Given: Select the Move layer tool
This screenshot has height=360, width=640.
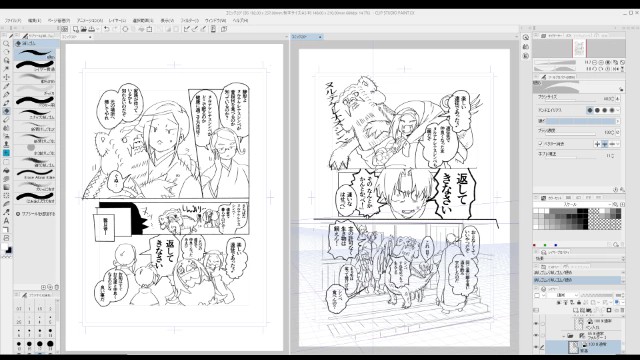Looking at the screenshot, I should click(x=6, y=77).
